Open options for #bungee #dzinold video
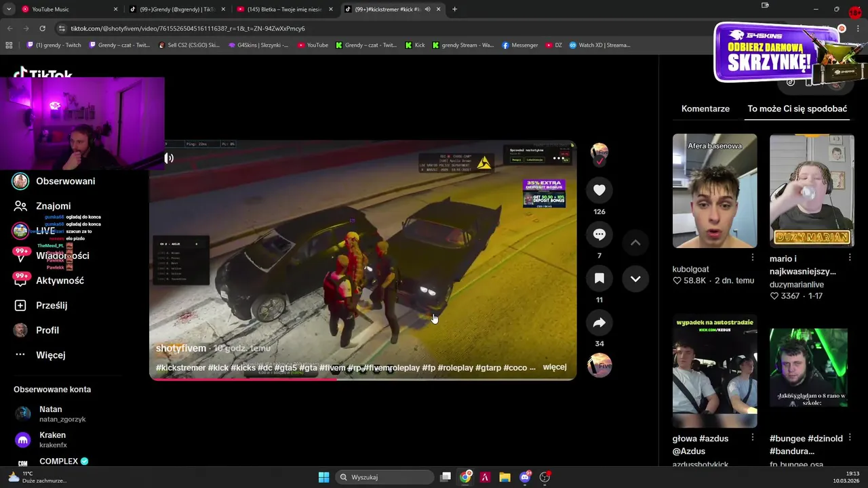 click(x=850, y=438)
